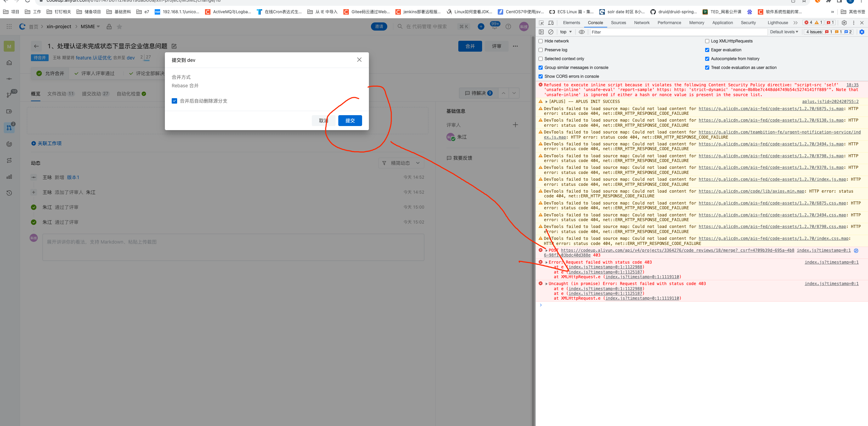Enable Selected context only checkbox
Image resolution: width=868 pixels, height=426 pixels.
541,59
